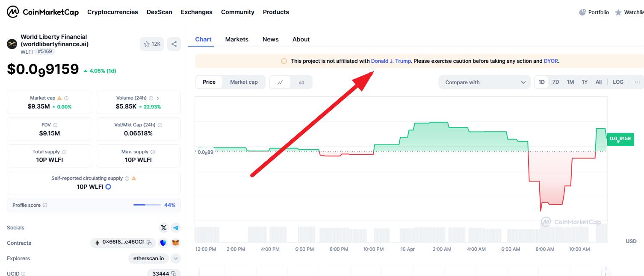Set chart range to 1M

tap(570, 82)
